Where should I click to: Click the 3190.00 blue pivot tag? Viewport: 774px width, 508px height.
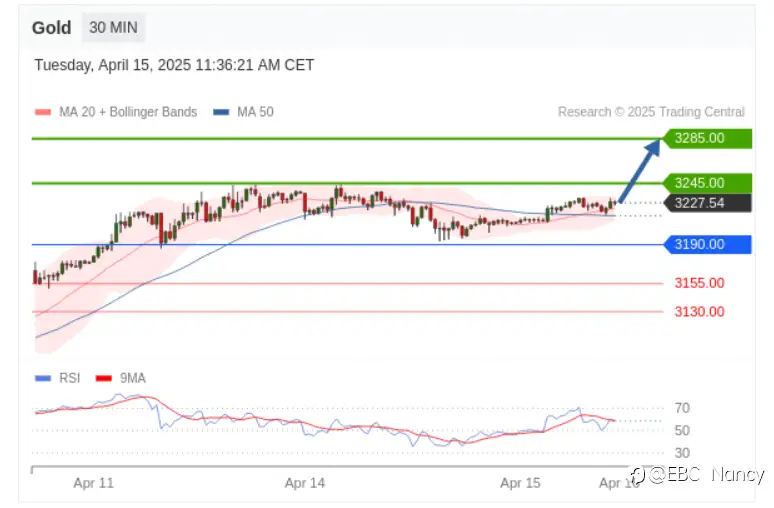click(x=707, y=244)
